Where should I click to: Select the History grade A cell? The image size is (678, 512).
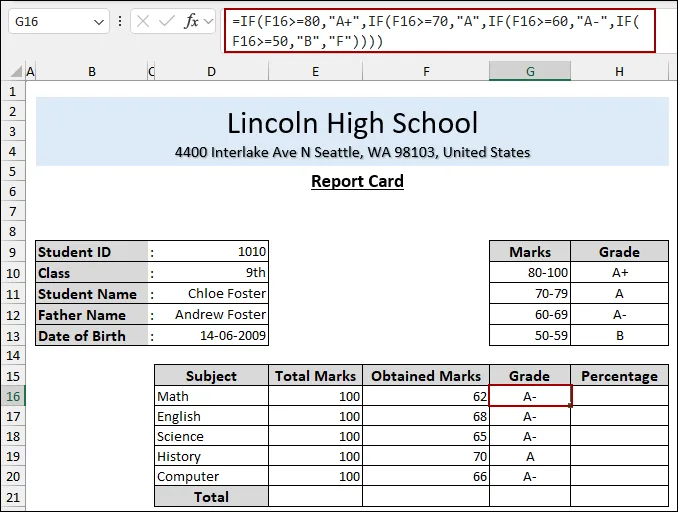click(x=530, y=456)
